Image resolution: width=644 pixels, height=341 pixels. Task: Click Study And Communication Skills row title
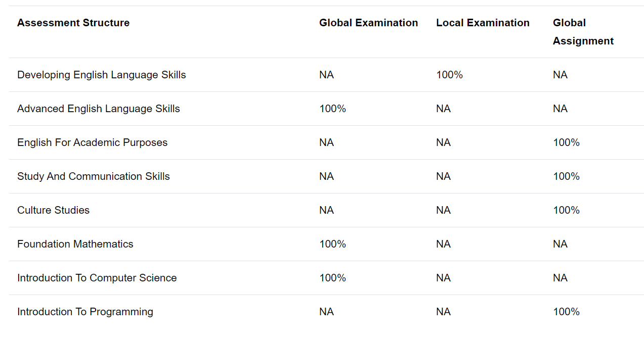pyautogui.click(x=94, y=176)
